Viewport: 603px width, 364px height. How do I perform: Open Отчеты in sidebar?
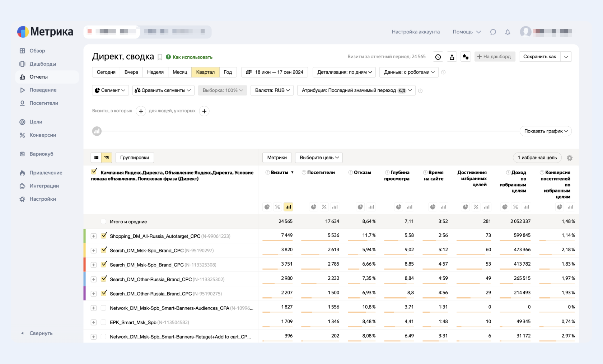click(47, 77)
